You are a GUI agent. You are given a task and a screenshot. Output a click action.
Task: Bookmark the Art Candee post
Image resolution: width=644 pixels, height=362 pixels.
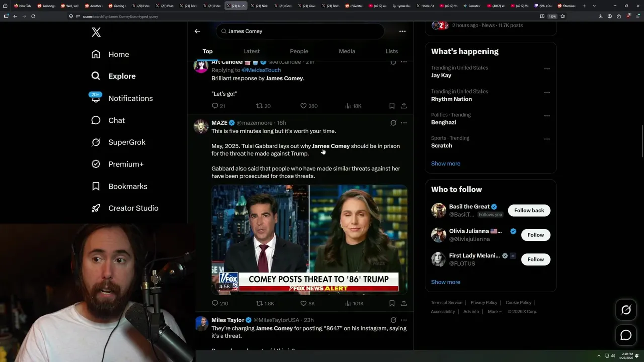pyautogui.click(x=392, y=106)
